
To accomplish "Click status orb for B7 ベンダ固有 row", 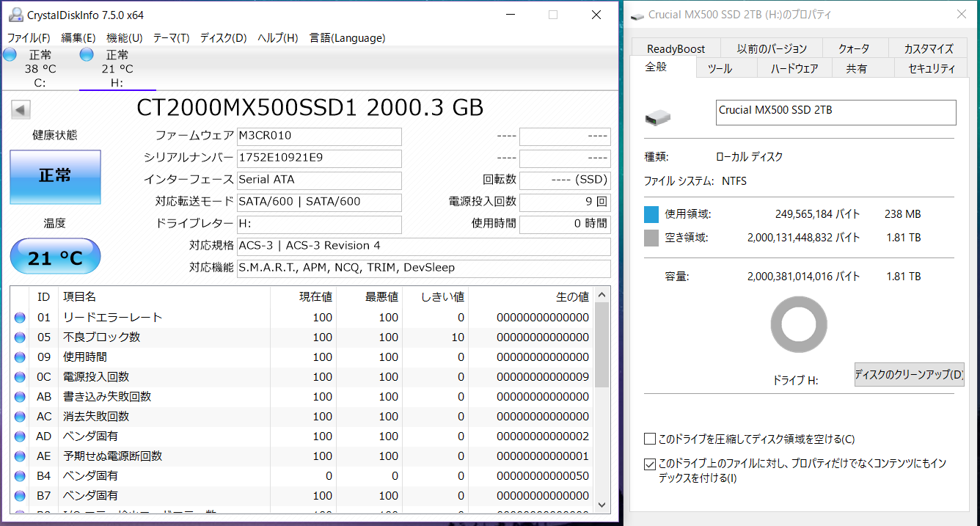I will pos(20,496).
